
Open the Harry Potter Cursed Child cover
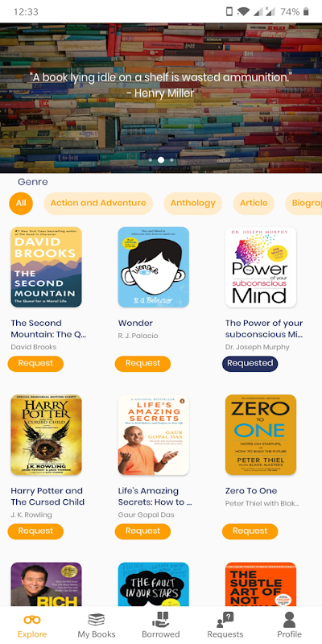47,435
